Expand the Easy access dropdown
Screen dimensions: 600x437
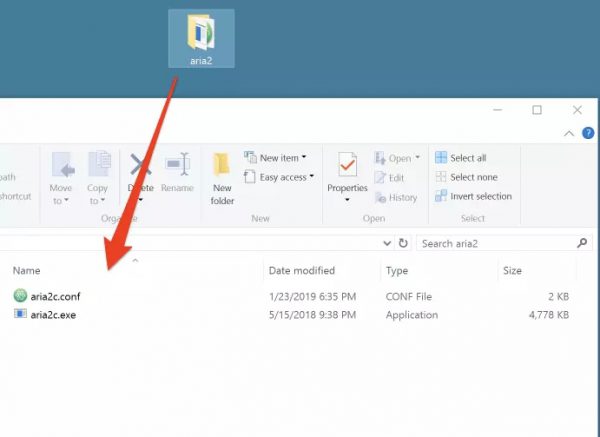click(x=312, y=176)
